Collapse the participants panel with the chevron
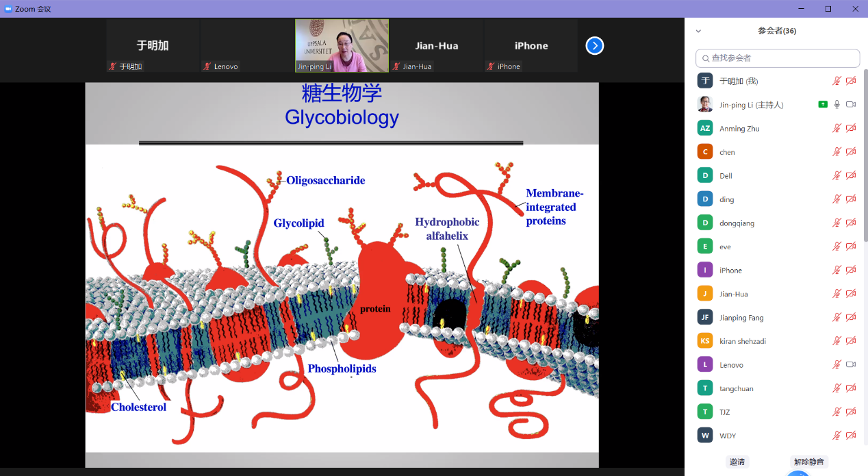Screen dimensions: 868x476 [698, 31]
